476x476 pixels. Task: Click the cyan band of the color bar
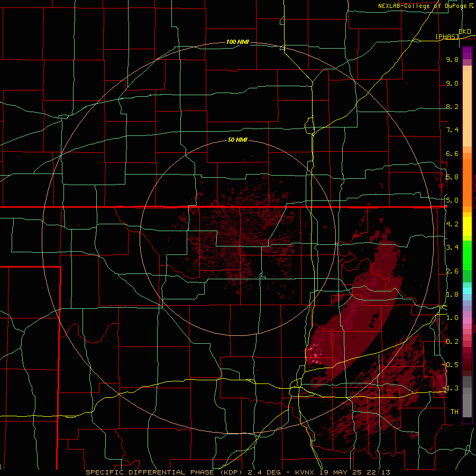pyautogui.click(x=467, y=291)
